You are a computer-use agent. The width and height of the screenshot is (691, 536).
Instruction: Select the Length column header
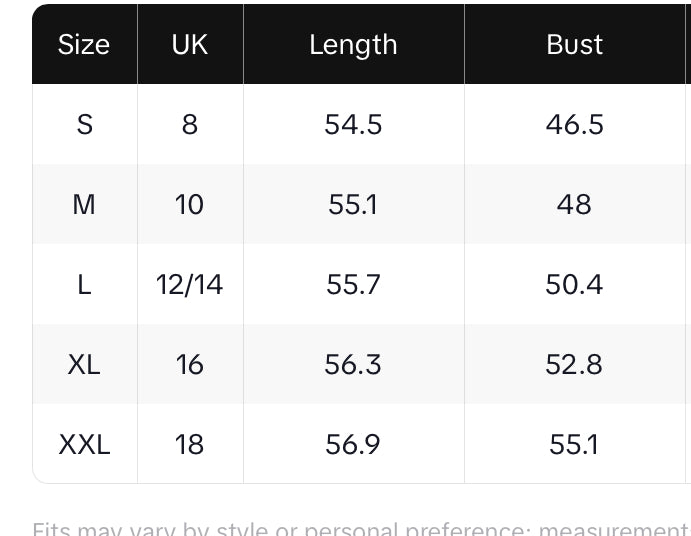click(x=353, y=45)
